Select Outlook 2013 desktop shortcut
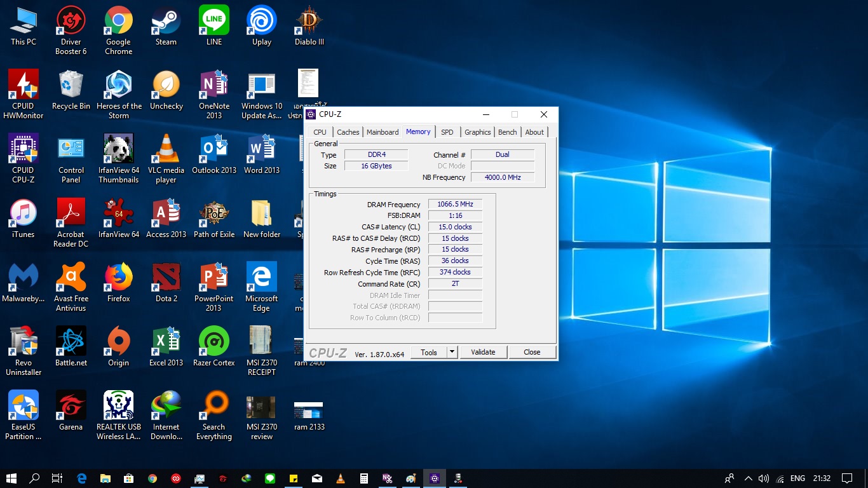This screenshot has height=488, width=868. tap(214, 154)
